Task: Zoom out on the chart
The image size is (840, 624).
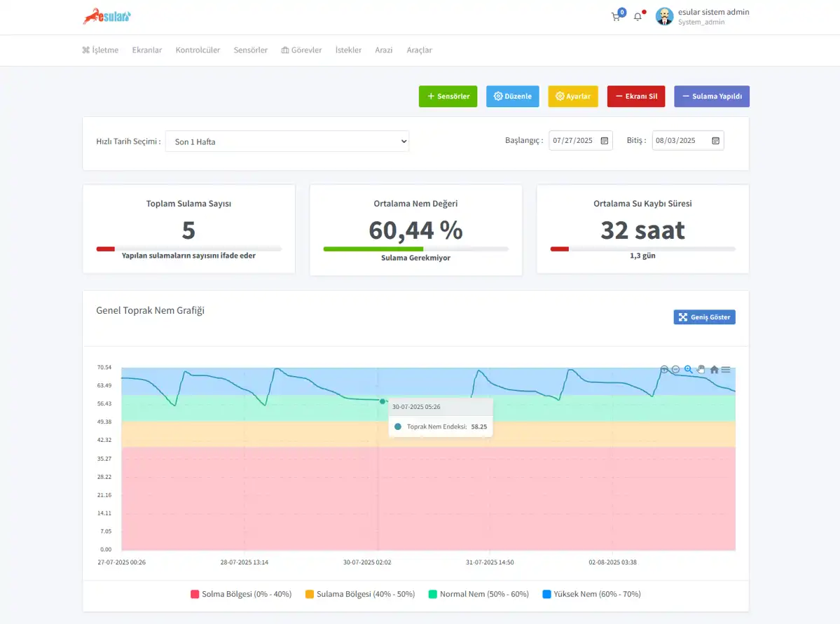Action: coord(675,370)
